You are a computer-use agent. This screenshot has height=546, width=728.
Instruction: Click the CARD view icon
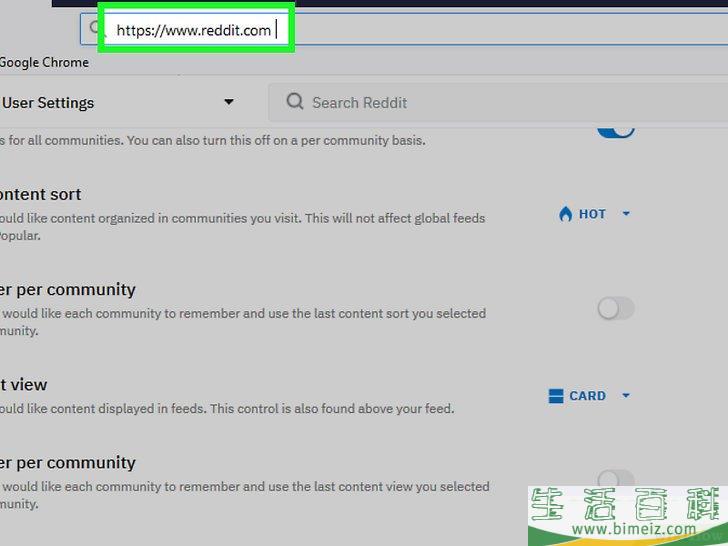point(555,396)
